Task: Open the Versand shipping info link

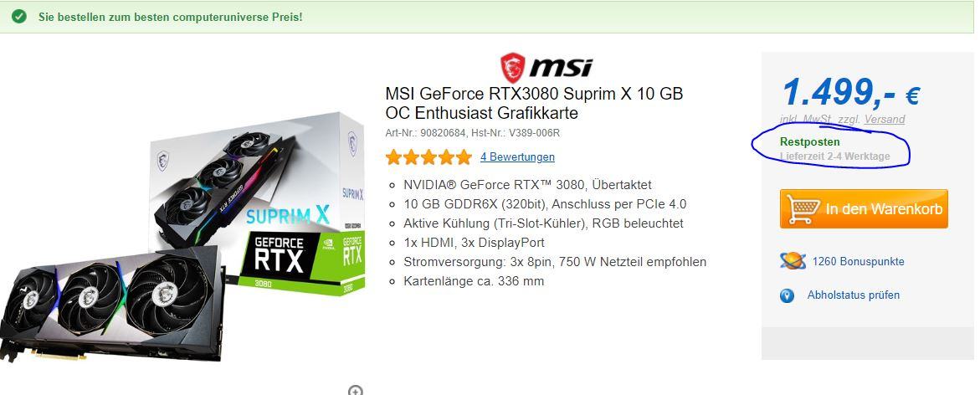Action: click(x=885, y=120)
